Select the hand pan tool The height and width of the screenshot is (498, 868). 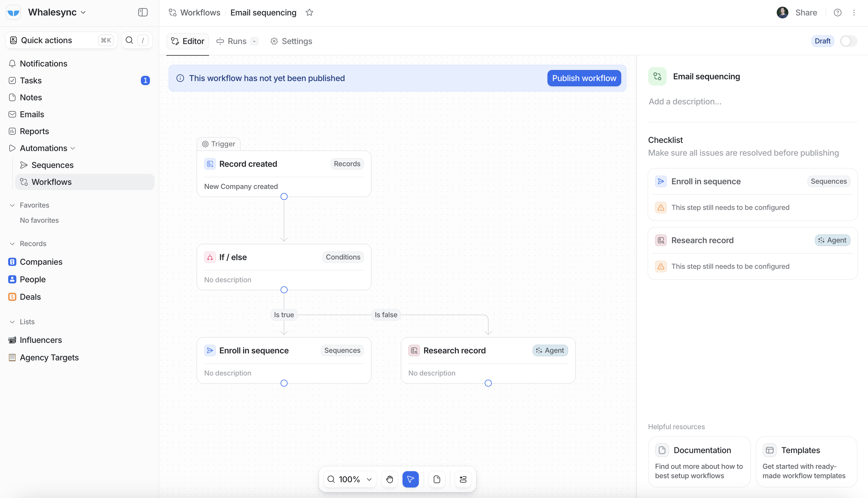pyautogui.click(x=389, y=479)
